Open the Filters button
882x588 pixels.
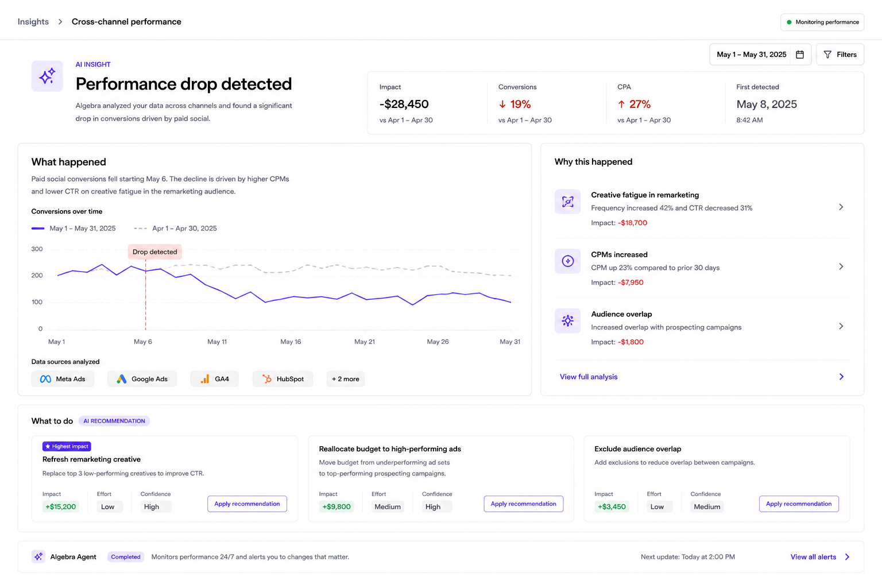coord(840,55)
